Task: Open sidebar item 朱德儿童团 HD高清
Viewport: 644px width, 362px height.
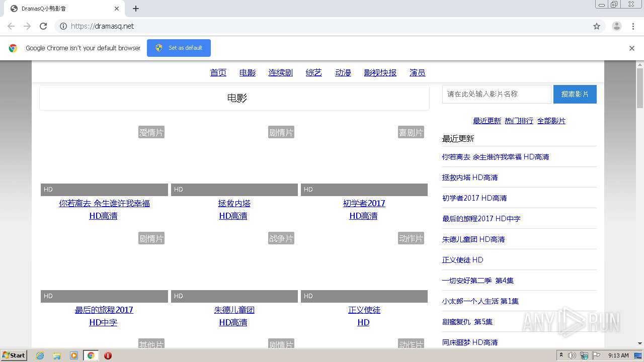Action: pos(473,239)
